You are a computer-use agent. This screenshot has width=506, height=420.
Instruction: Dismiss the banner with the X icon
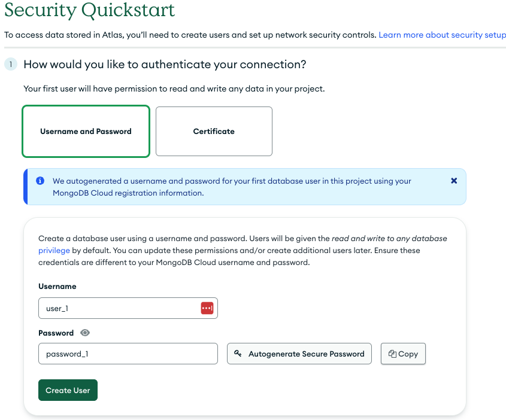coord(454,181)
